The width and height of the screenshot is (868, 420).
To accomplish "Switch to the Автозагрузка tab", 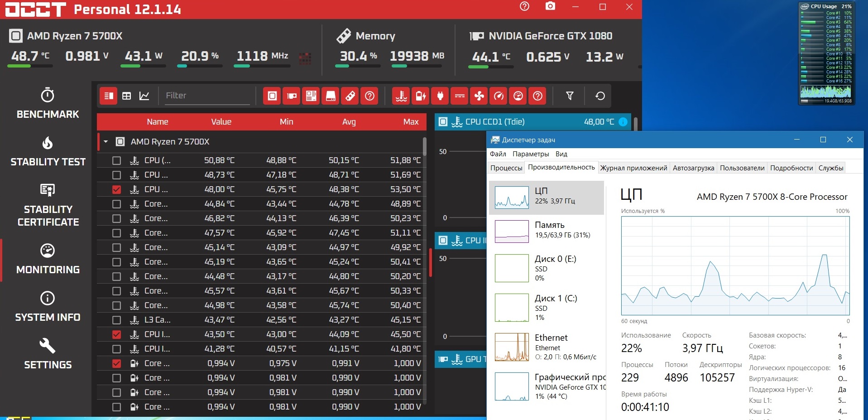I will (x=693, y=168).
